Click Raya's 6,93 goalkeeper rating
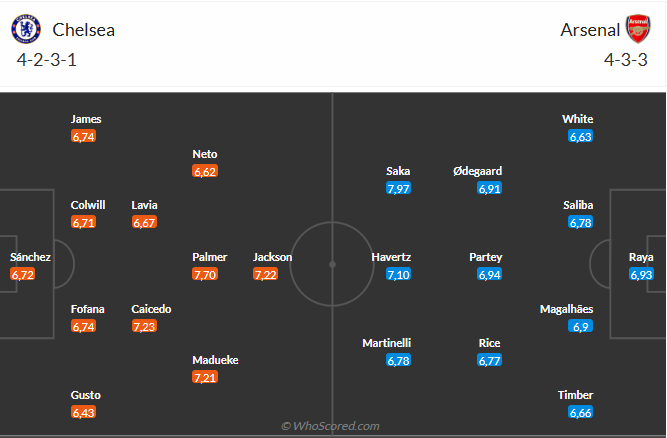 pos(641,274)
